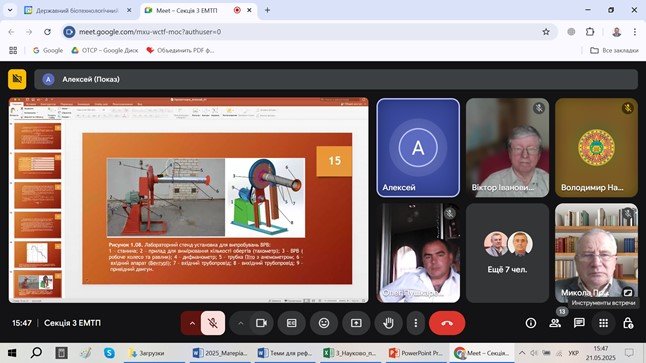The image size is (646, 363).
Task: Toggle the camera on or off
Action: pyautogui.click(x=261, y=323)
